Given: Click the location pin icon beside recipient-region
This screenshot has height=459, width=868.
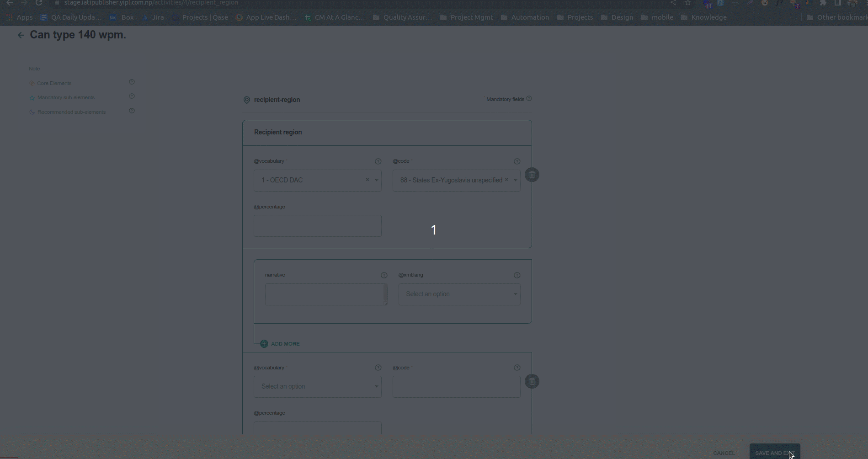Looking at the screenshot, I should 246,100.
